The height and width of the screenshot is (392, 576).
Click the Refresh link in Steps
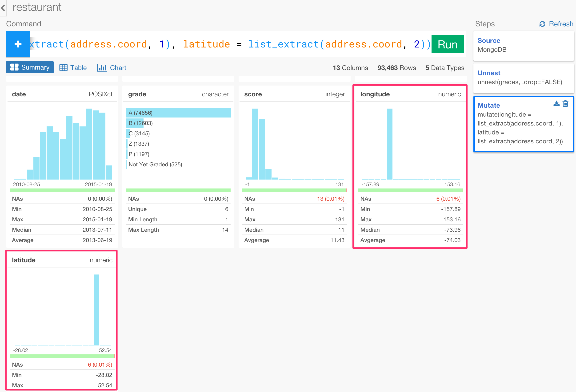(561, 24)
